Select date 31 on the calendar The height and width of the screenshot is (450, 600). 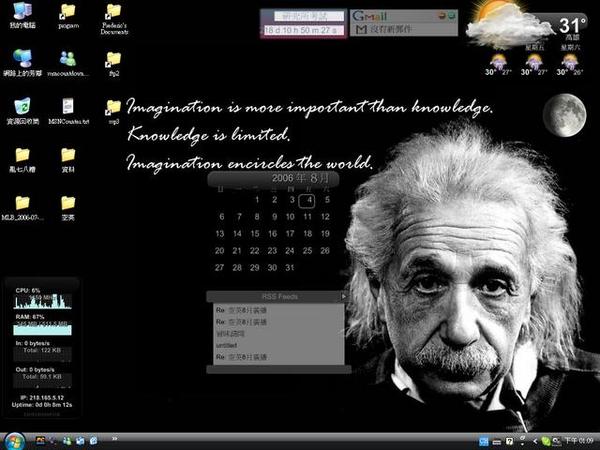click(290, 267)
